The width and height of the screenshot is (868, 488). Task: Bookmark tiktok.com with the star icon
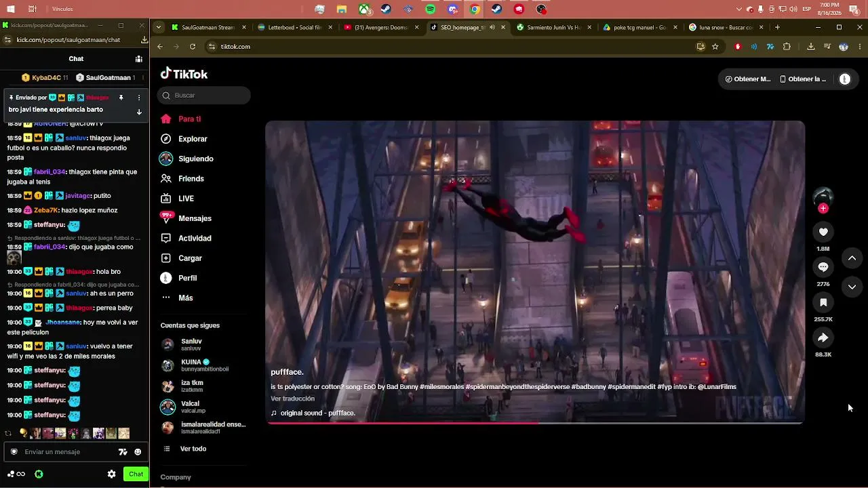[x=715, y=47]
